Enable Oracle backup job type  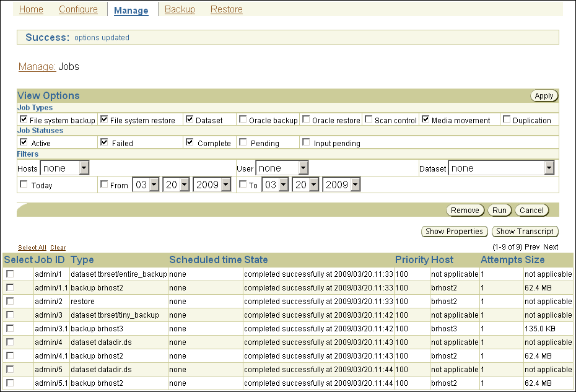[242, 119]
